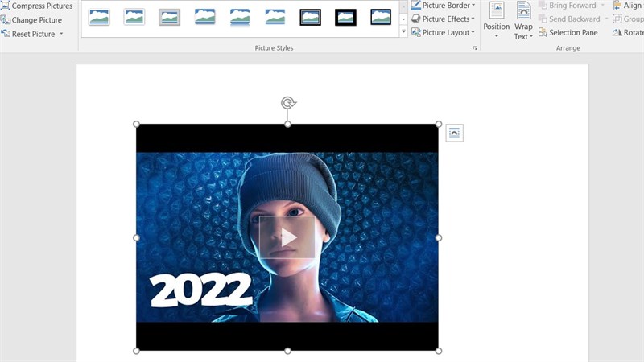
Task: Click the Group objects button
Action: tap(628, 19)
